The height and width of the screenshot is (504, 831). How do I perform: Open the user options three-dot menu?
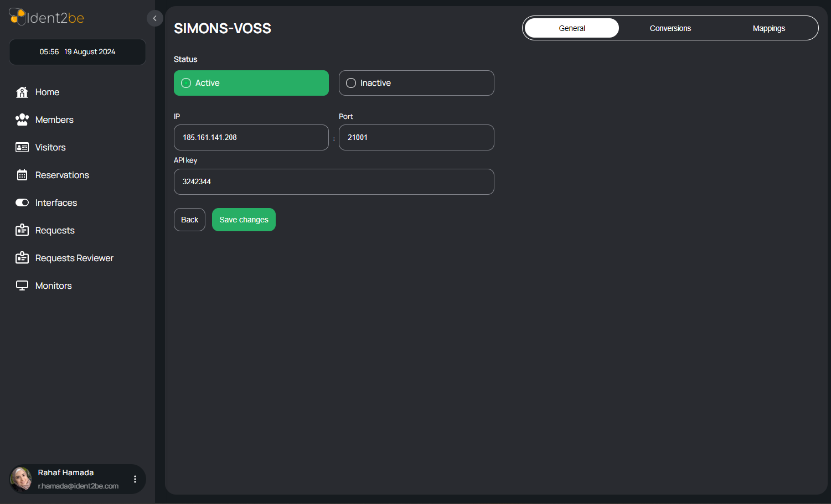pos(135,479)
